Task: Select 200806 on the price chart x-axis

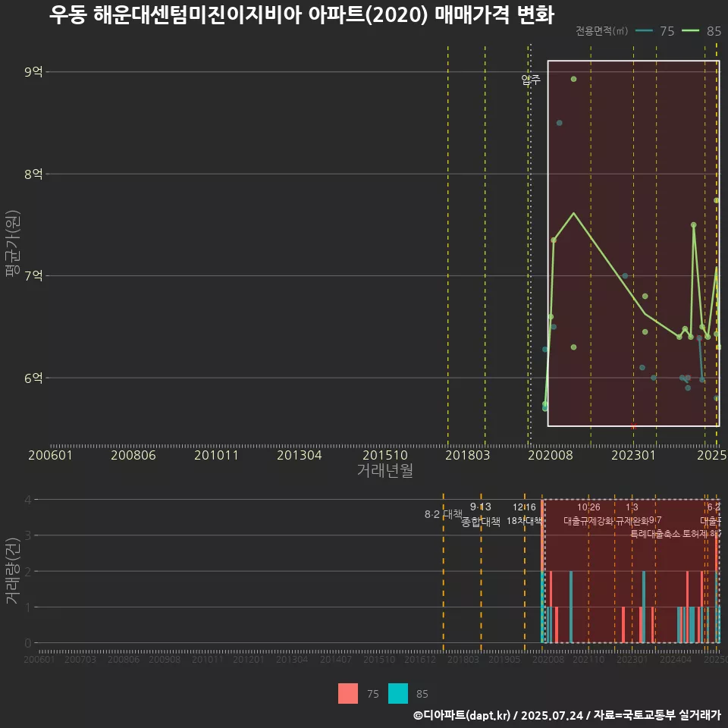Action: (133, 455)
